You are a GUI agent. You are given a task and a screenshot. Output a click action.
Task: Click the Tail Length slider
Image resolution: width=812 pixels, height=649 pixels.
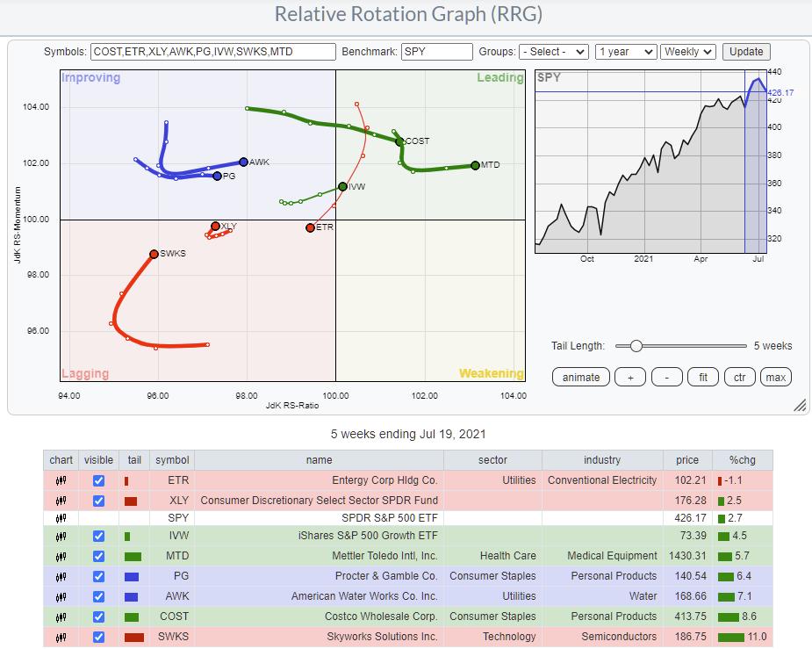coord(680,346)
